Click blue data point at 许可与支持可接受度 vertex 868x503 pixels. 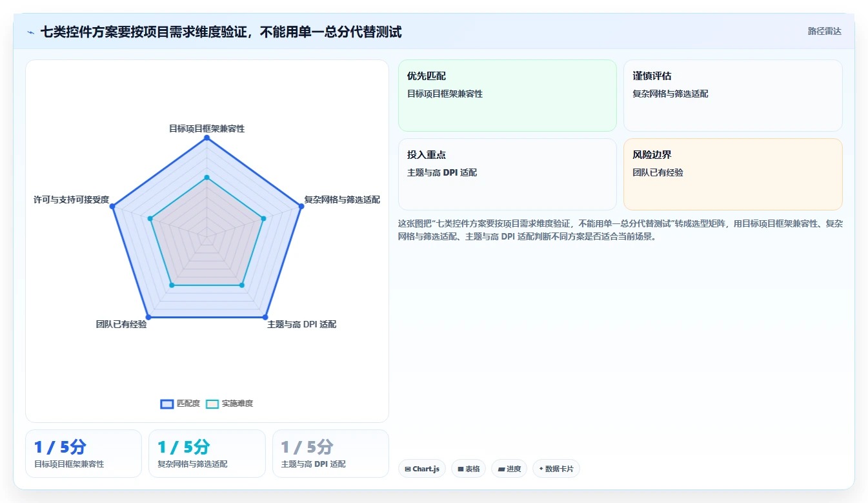[x=112, y=207]
